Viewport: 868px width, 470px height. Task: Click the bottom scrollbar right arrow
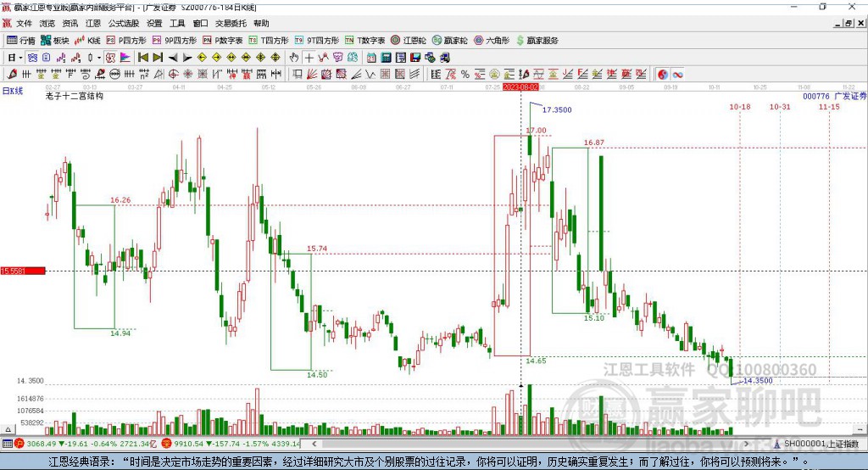pos(747,444)
